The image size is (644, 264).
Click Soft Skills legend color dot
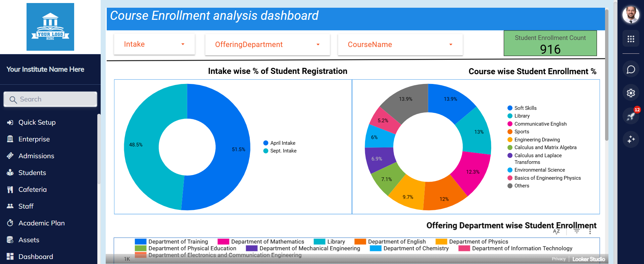point(510,108)
